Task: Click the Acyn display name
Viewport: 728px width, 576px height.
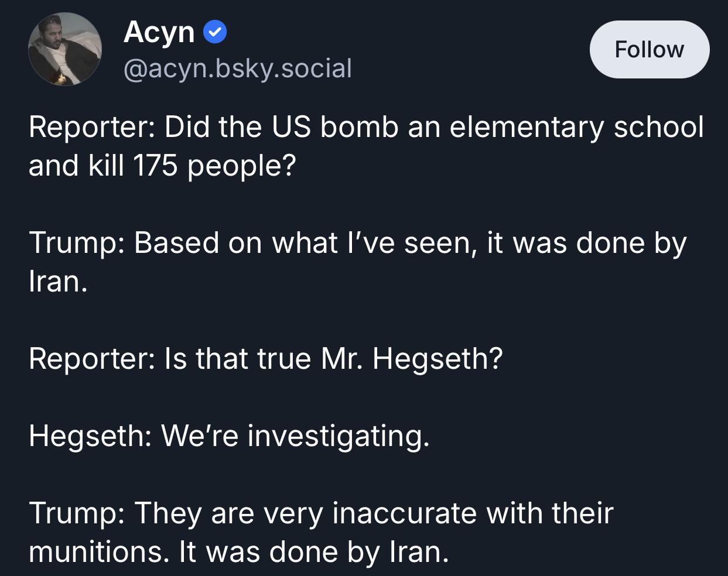Action: click(159, 32)
